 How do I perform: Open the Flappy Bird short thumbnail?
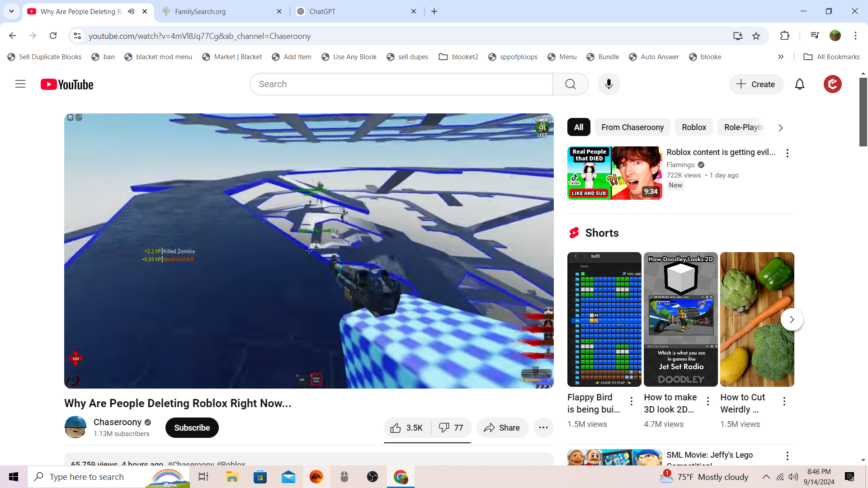[x=604, y=319]
